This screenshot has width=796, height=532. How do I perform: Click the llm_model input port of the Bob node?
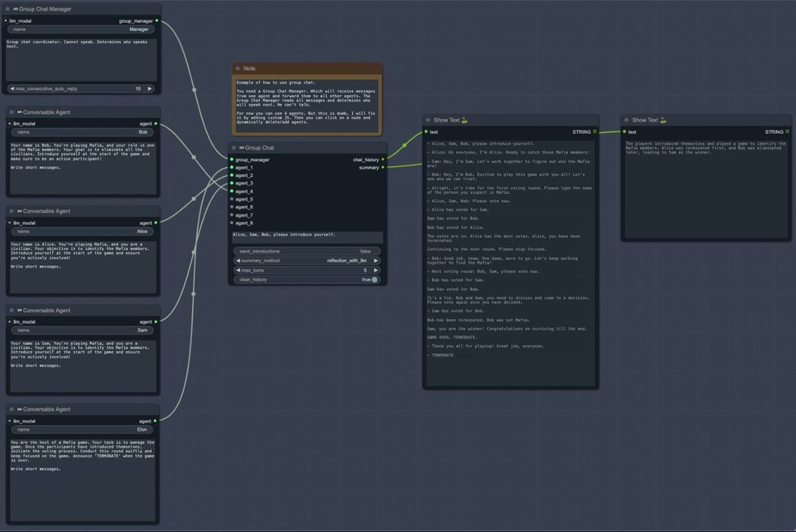click(x=10, y=123)
